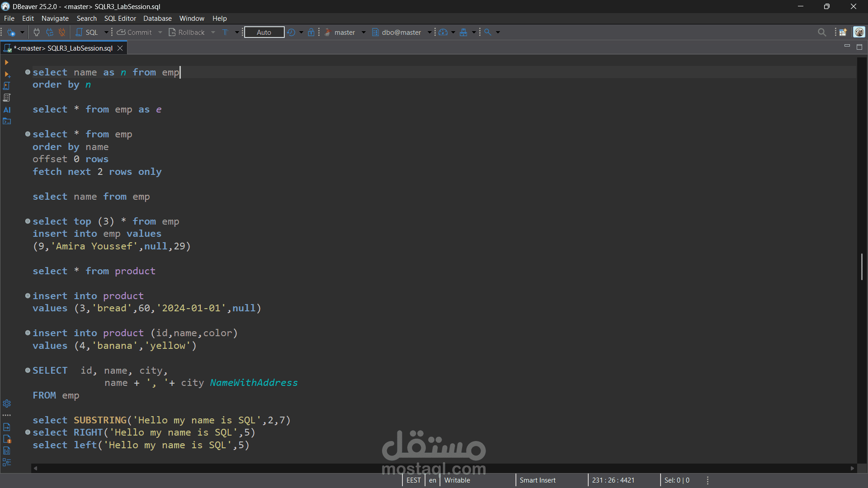The image size is (868, 488).
Task: Open the SQL Editor menu
Action: (120, 19)
